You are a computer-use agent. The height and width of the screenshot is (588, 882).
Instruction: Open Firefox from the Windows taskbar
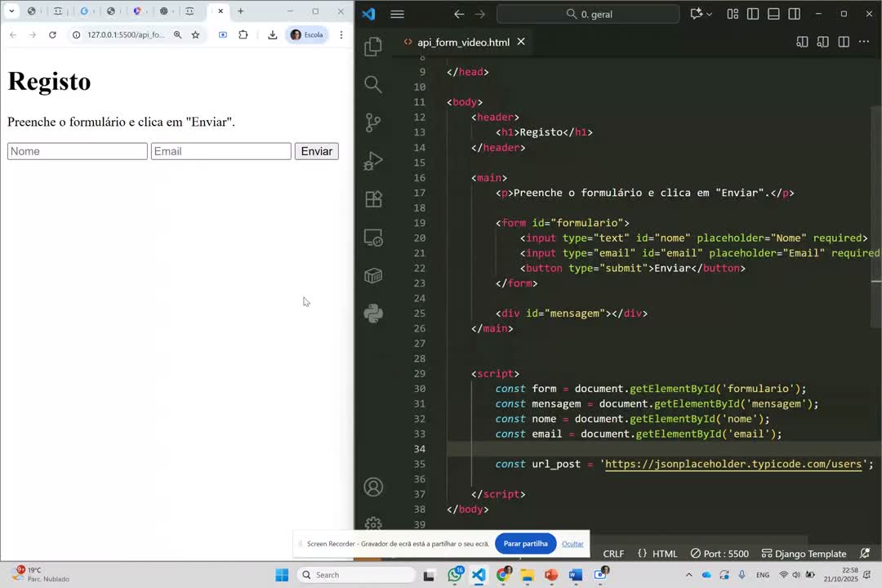pyautogui.click(x=504, y=575)
